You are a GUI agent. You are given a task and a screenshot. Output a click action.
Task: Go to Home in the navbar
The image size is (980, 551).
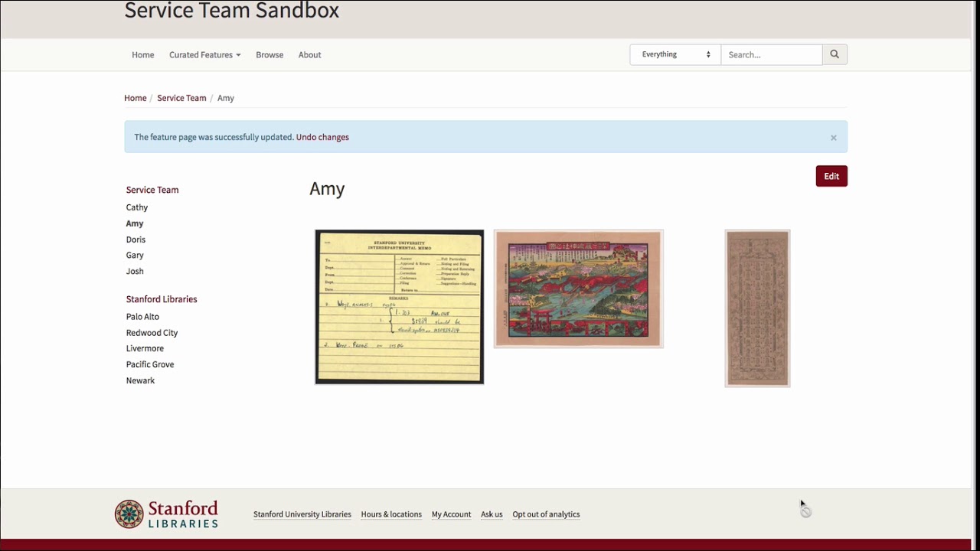pyautogui.click(x=142, y=55)
